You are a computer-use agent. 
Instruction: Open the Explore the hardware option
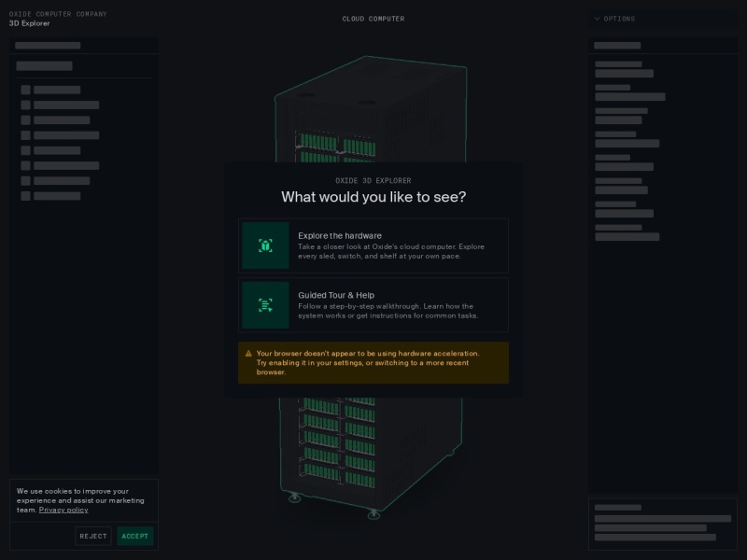point(373,245)
